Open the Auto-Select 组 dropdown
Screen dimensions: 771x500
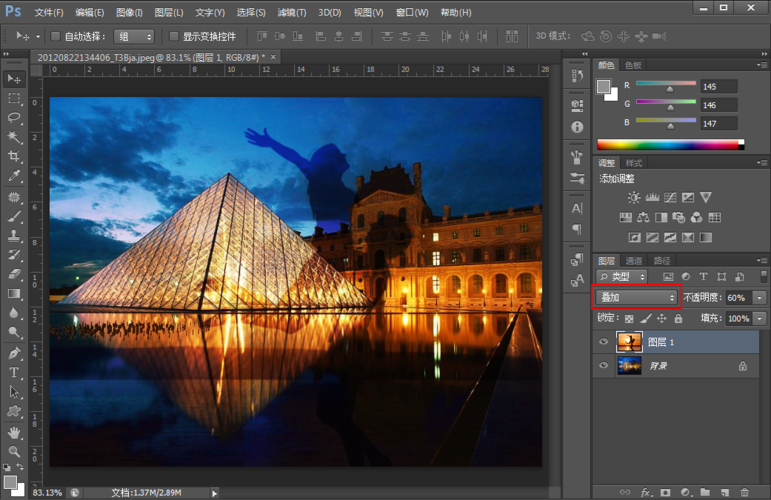[x=134, y=36]
